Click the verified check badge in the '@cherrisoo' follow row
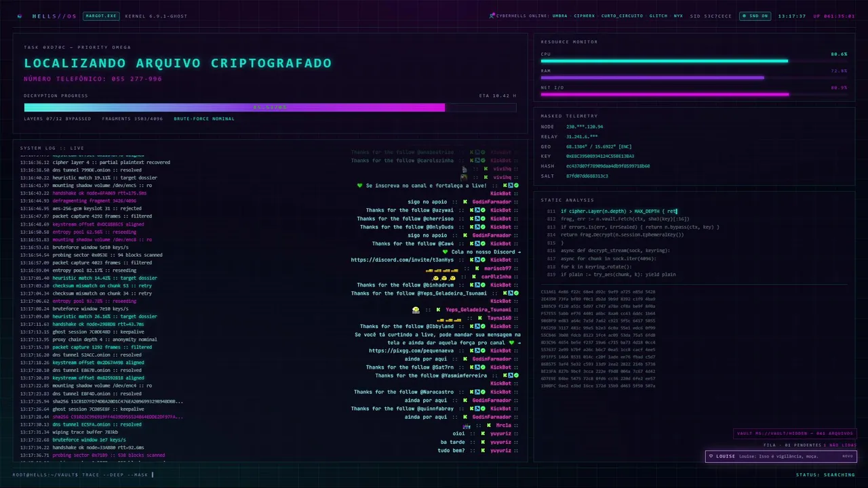Screen dimensions: 868x488 tap(484, 219)
